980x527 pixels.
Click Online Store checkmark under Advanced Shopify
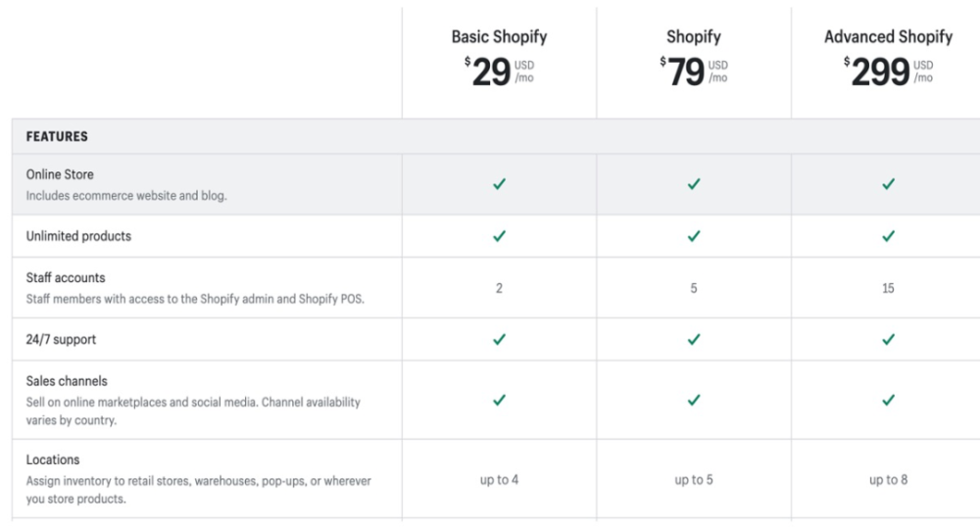pos(888,184)
